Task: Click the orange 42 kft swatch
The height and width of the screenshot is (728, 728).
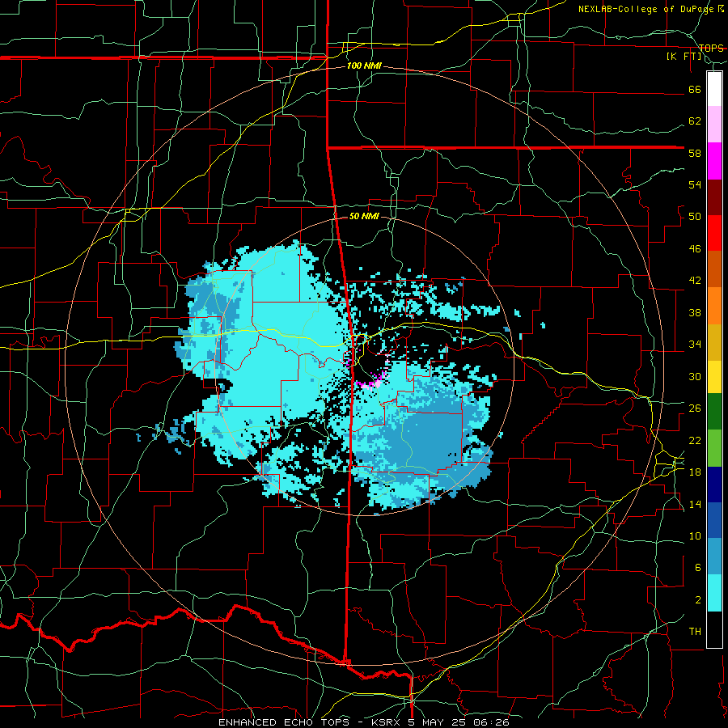Action: [x=714, y=306]
